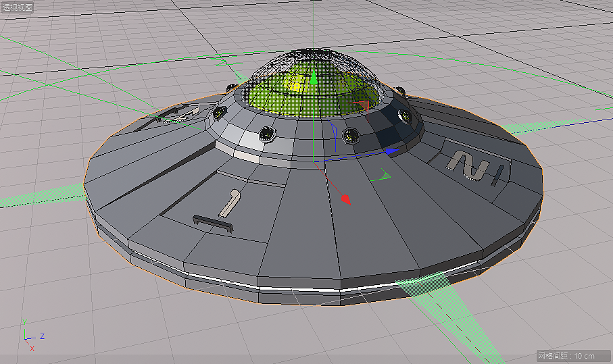613x364 pixels.
Task: Click the N1 marking on the saucer
Action: pyautogui.click(x=475, y=167)
